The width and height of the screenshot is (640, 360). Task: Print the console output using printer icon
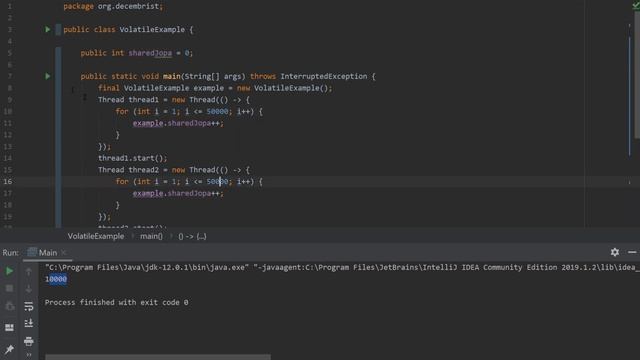point(29,341)
